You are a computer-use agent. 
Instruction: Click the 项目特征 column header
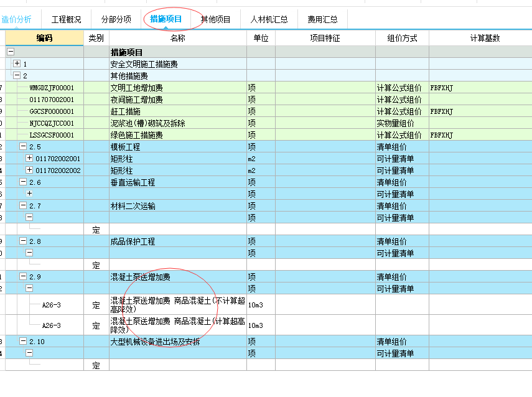click(325, 38)
